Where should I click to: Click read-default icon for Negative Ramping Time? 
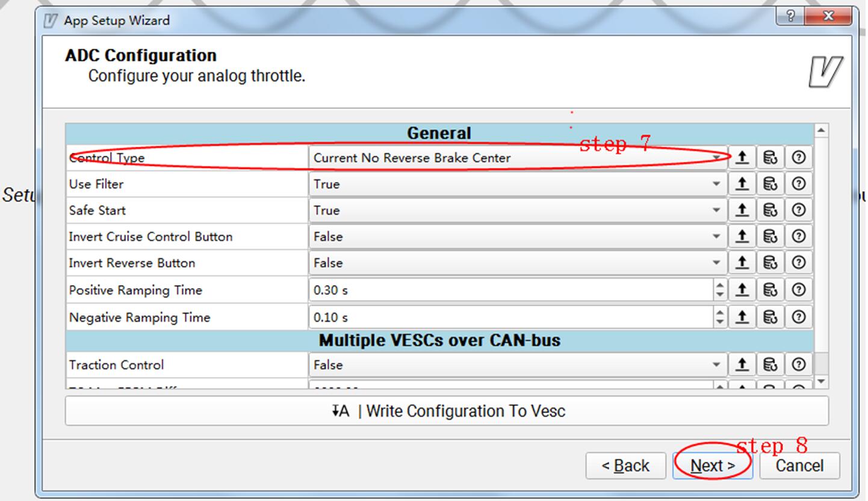coord(770,317)
